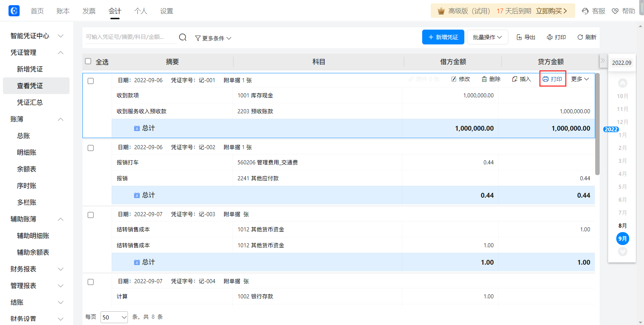
Task: Open 更多 dropdown for voucher 记-001
Action: (580, 79)
